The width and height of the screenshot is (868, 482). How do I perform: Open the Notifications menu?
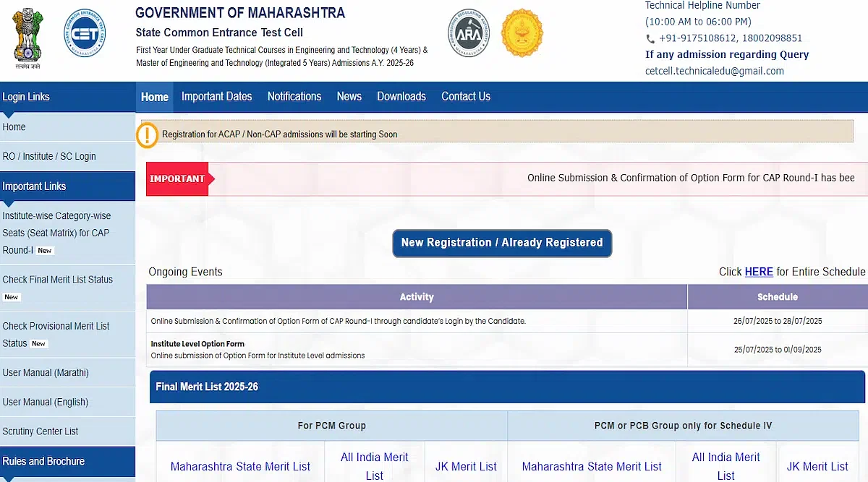tap(294, 96)
